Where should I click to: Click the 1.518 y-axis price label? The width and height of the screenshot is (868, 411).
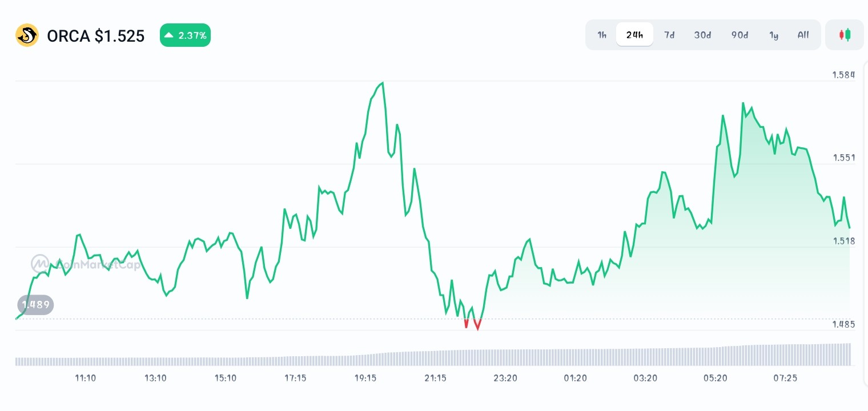pyautogui.click(x=843, y=241)
